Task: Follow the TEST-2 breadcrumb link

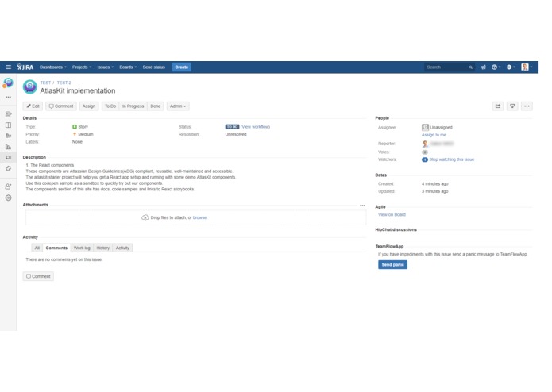Action: (x=64, y=83)
